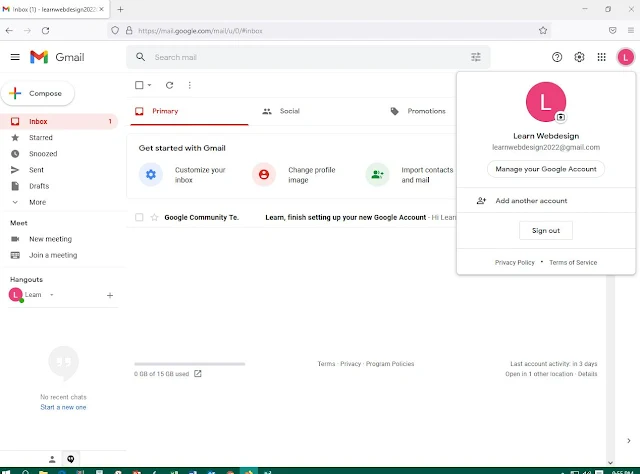Open the Google apps grid

601,57
